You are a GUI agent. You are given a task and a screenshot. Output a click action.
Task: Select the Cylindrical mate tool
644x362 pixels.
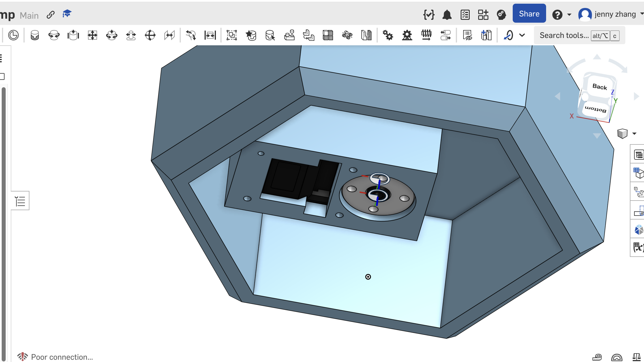coord(112,35)
